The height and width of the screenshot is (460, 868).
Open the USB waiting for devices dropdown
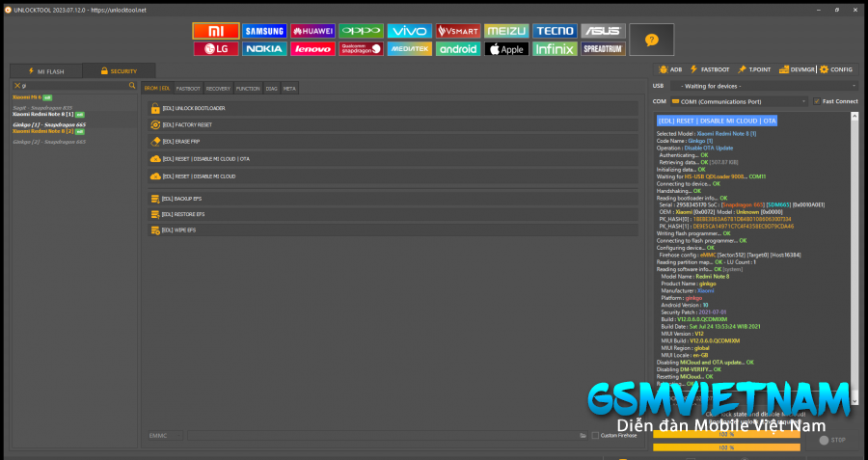(x=764, y=86)
